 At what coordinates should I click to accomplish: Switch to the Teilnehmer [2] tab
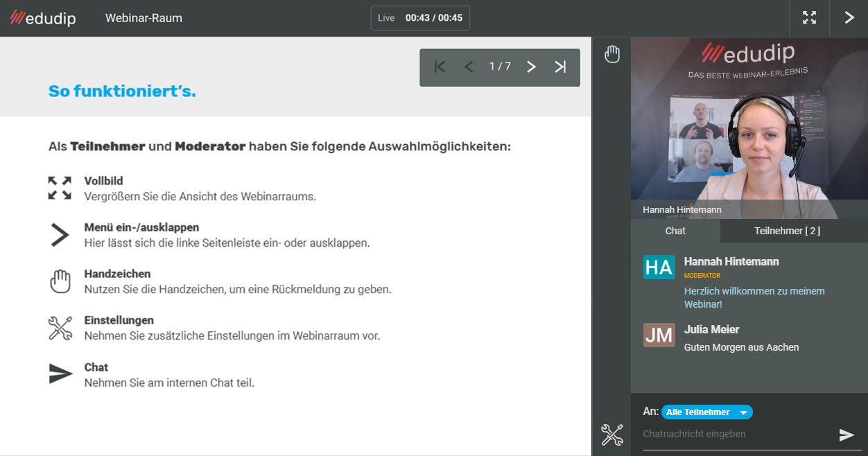(x=787, y=231)
